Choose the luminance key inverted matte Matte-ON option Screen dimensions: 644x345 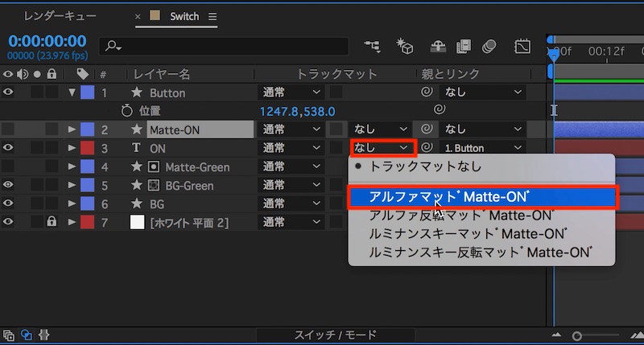pos(481,252)
